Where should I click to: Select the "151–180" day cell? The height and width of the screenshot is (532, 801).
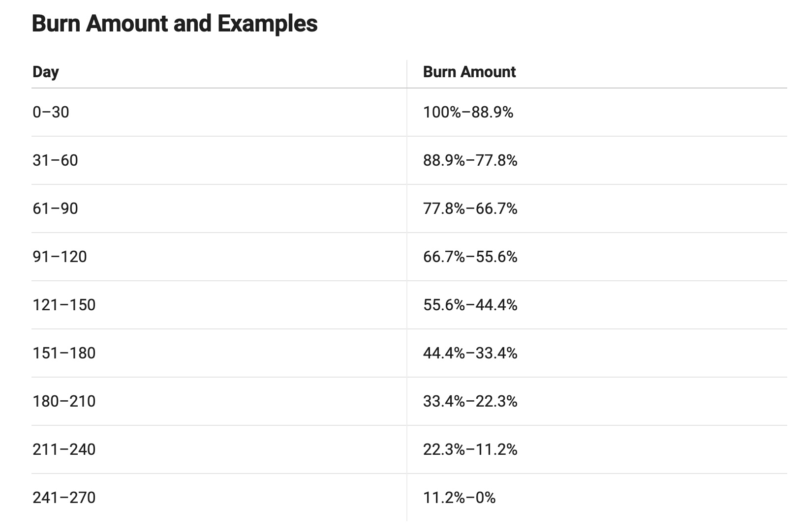click(64, 353)
